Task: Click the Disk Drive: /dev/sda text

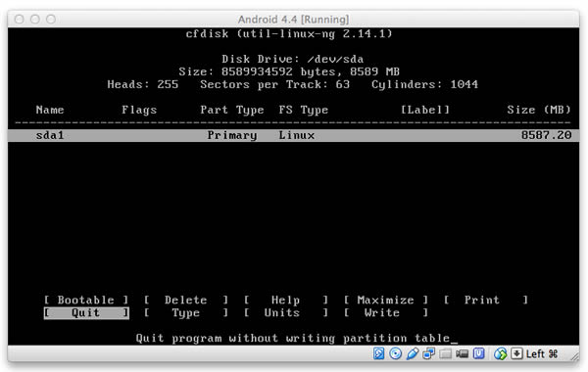Action: click(x=292, y=59)
